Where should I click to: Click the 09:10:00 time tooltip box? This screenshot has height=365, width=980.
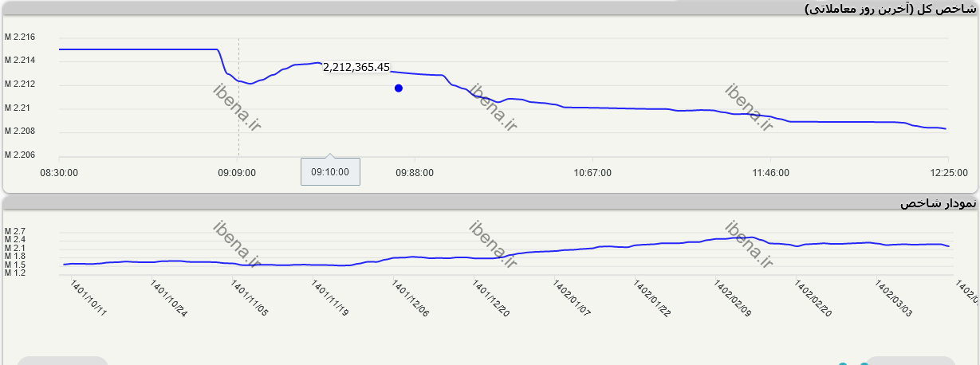330,171
